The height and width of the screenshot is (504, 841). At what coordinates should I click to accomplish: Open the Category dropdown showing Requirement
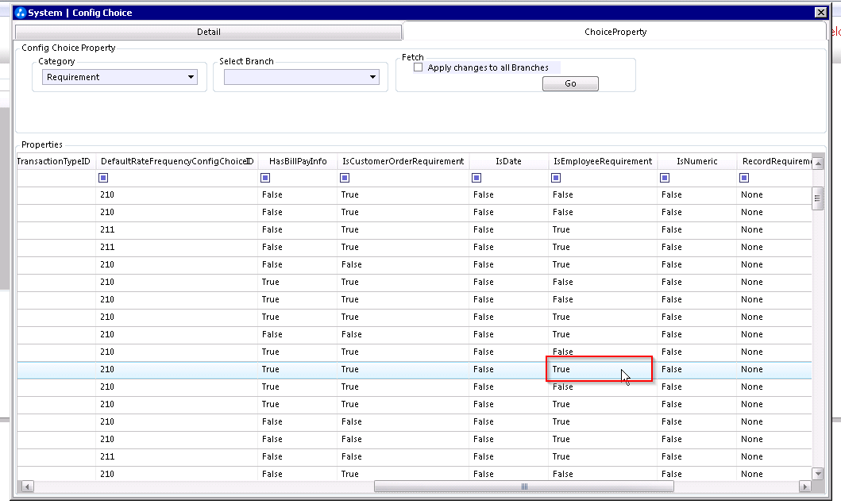(x=120, y=77)
